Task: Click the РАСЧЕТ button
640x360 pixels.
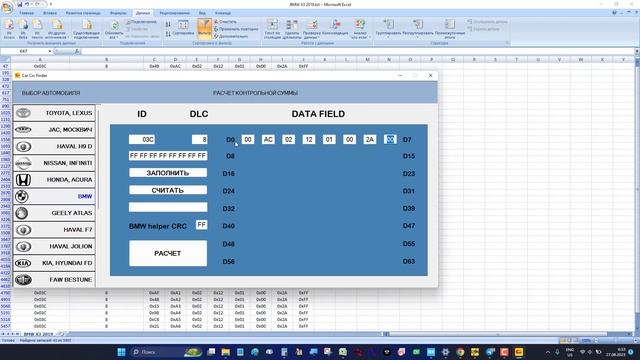Action: click(168, 253)
